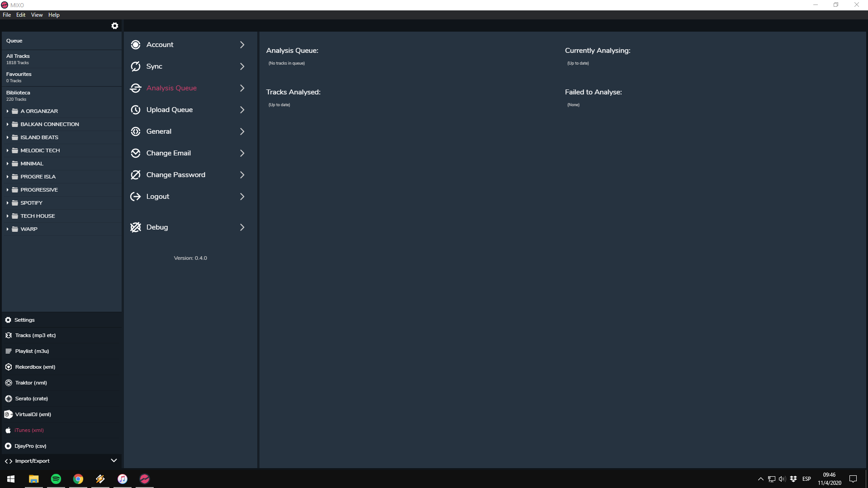Select All Tracks in library
Image resolution: width=868 pixels, height=488 pixels.
click(61, 59)
